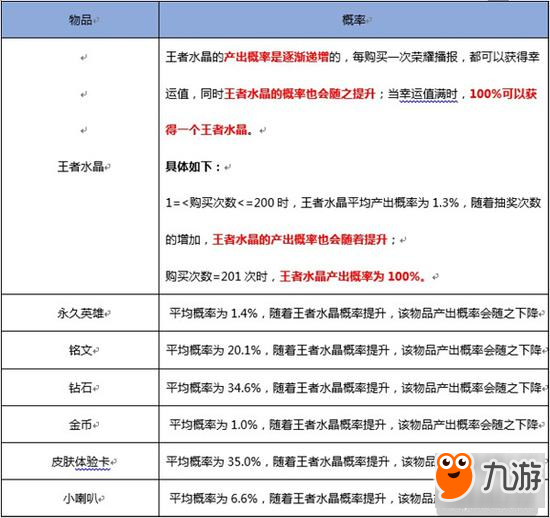550x518 pixels.
Task: Click the text 购买次数=201次时
Action: click(x=216, y=276)
